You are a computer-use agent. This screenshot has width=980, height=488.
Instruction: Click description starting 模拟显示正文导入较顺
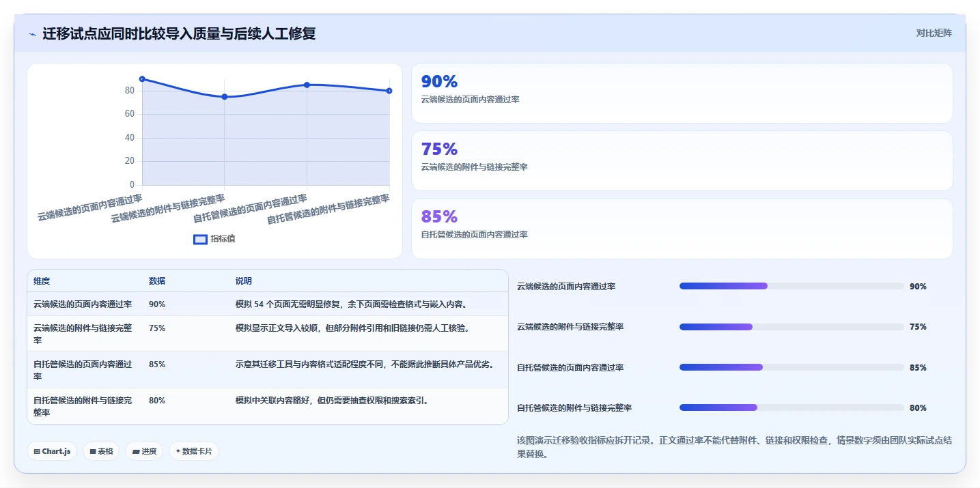pos(352,328)
